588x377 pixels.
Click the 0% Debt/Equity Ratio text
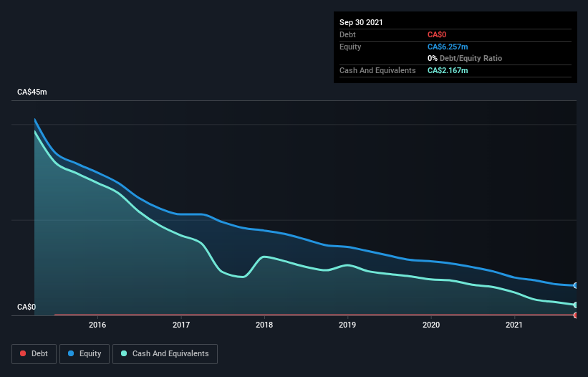[465, 59]
